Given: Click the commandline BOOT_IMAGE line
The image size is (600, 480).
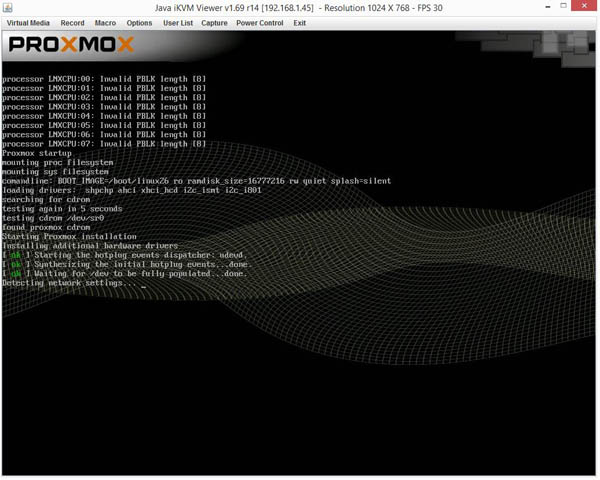Looking at the screenshot, I should tap(196, 181).
